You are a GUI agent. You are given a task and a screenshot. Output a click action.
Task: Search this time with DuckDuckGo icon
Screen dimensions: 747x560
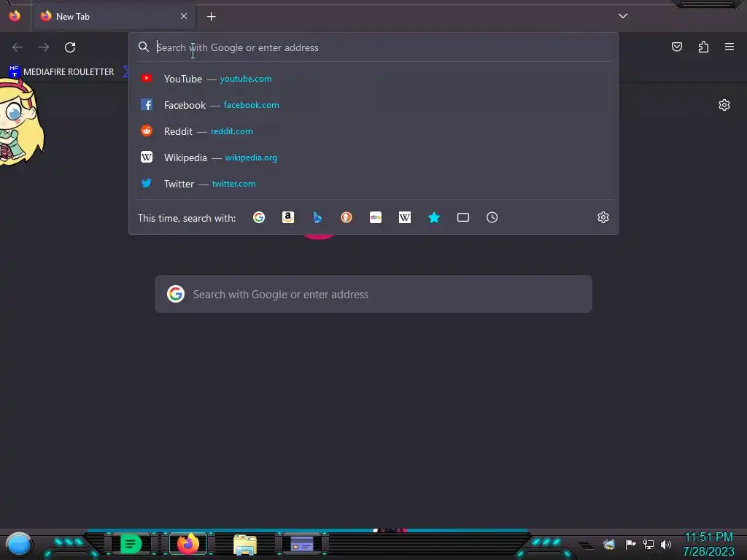(x=347, y=217)
